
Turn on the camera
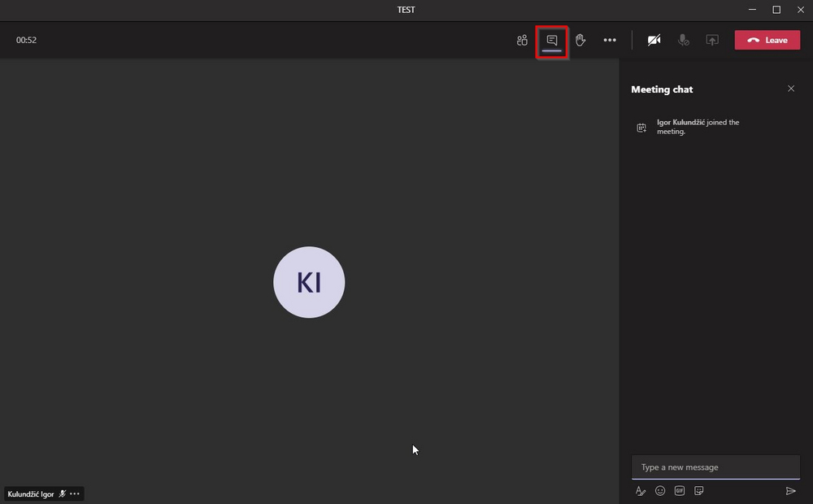654,40
